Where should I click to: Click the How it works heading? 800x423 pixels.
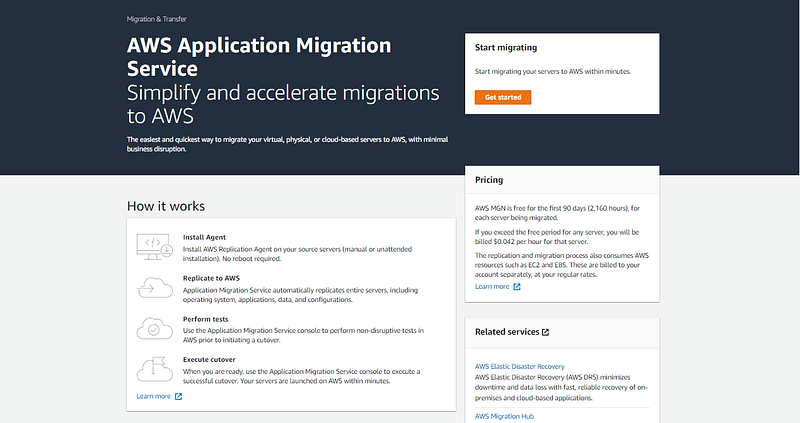(x=166, y=206)
